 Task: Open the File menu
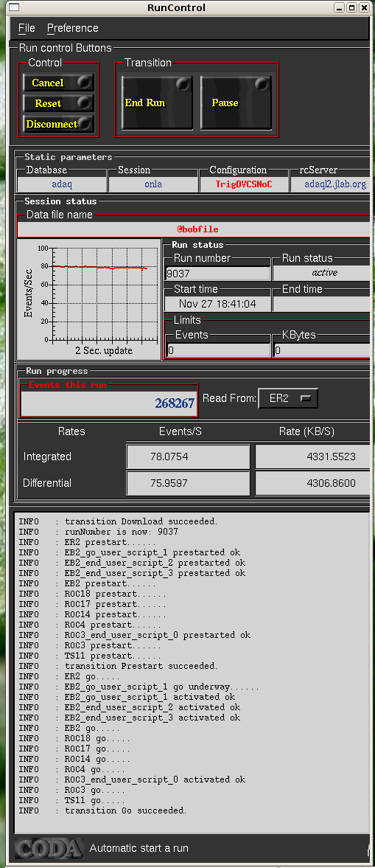(x=27, y=28)
